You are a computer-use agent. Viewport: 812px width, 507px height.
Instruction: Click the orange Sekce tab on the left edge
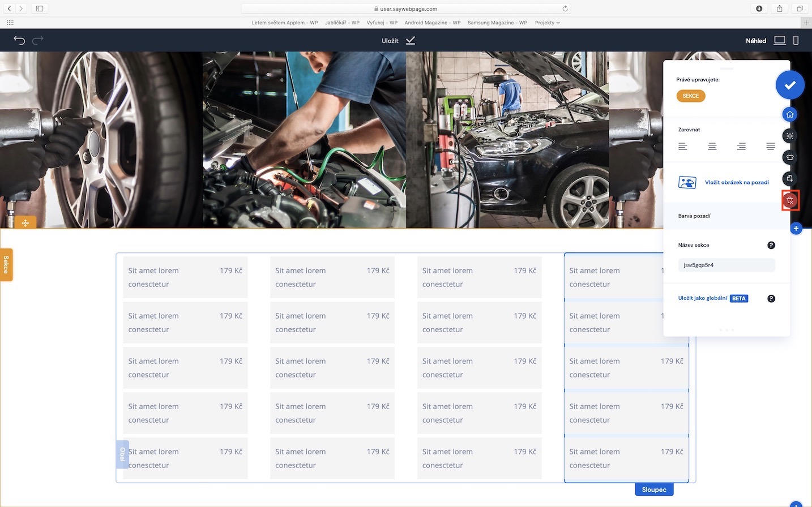pos(6,265)
